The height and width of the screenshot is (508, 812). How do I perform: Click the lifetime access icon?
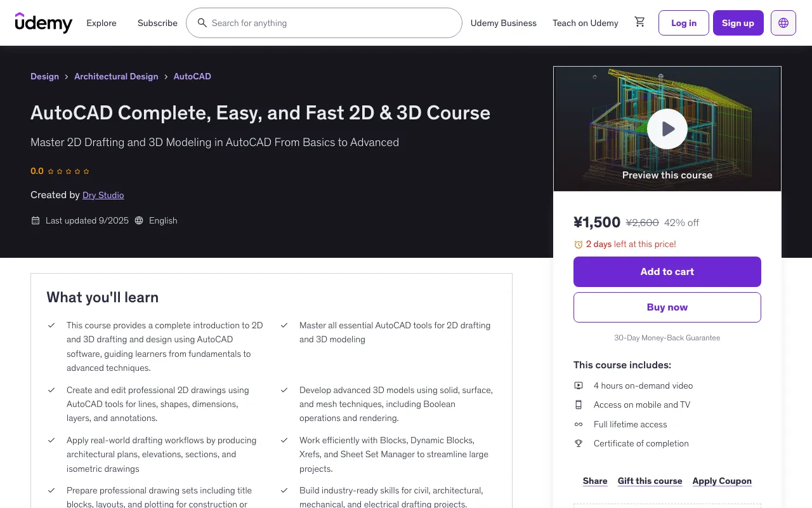click(x=578, y=424)
